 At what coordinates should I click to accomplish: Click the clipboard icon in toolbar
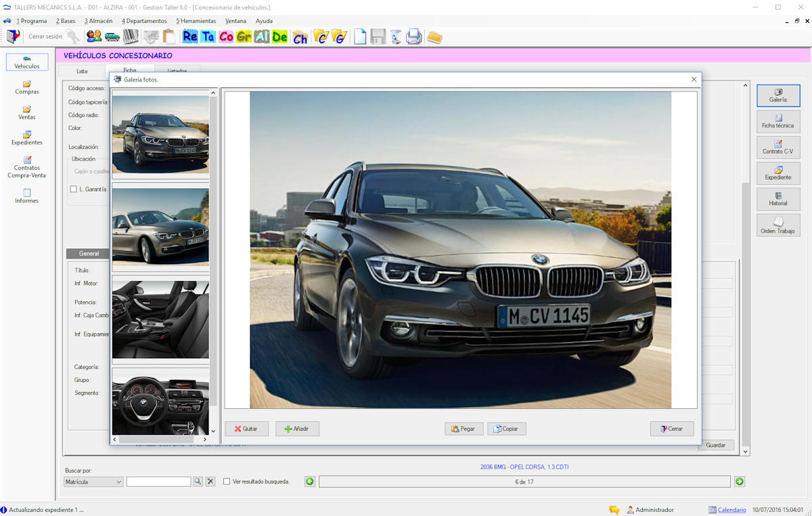click(x=168, y=37)
